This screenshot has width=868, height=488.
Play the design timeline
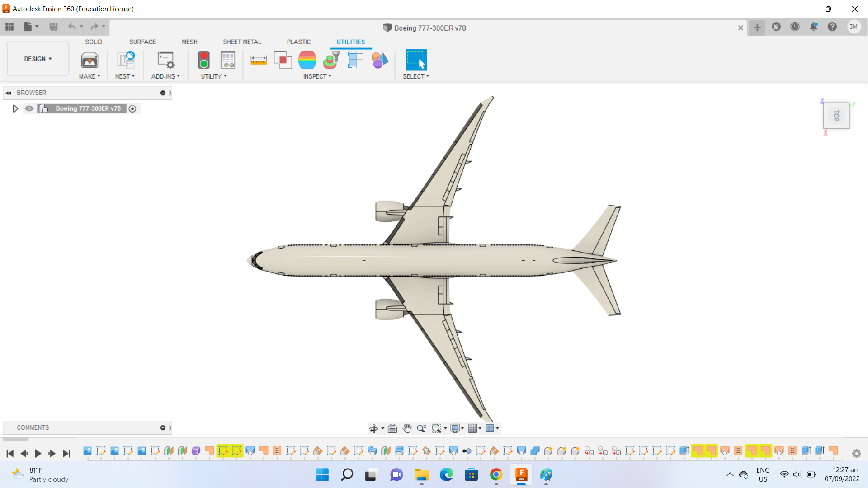coord(38,453)
